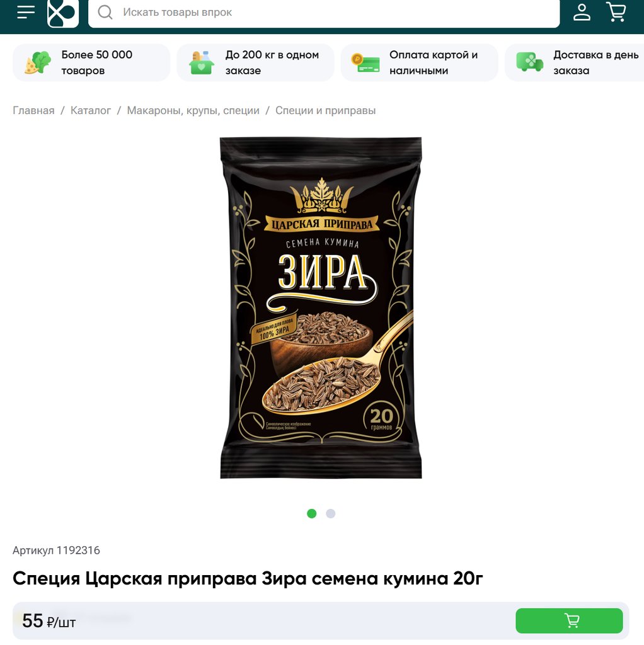Open the hamburger menu icon
Image resolution: width=644 pixels, height=645 pixels.
[x=25, y=12]
